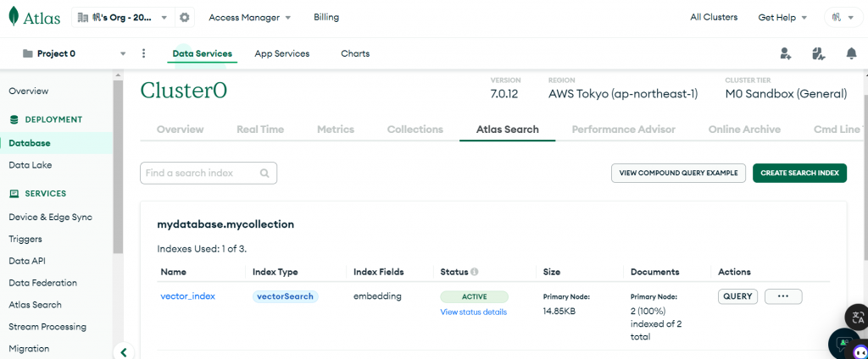Open the vector_index more actions menu
This screenshot has width=868, height=359.
coord(783,296)
